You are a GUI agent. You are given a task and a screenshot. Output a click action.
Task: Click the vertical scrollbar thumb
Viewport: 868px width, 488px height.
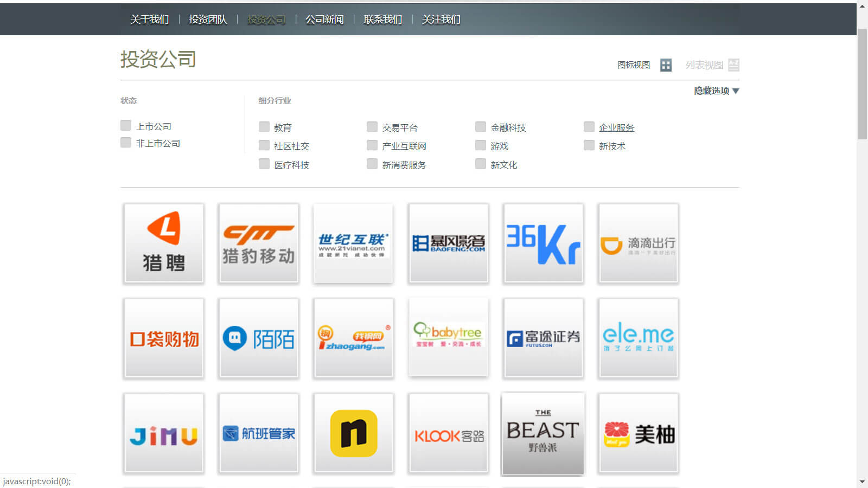point(862,84)
